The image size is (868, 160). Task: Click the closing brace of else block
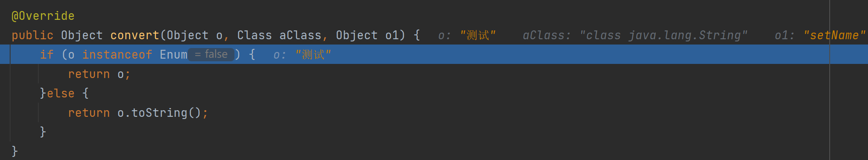43,132
